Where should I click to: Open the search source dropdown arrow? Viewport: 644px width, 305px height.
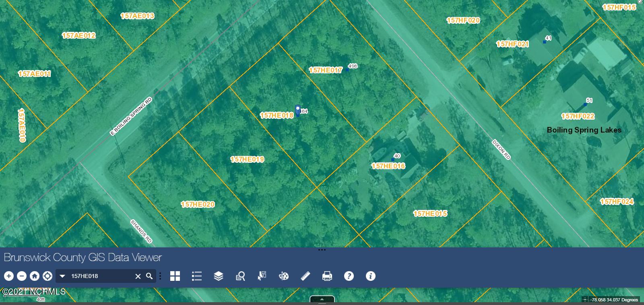click(x=62, y=276)
